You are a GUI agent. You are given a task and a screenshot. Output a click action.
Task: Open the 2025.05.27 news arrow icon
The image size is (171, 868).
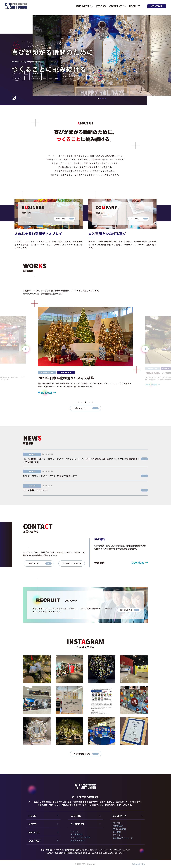[144, 459]
